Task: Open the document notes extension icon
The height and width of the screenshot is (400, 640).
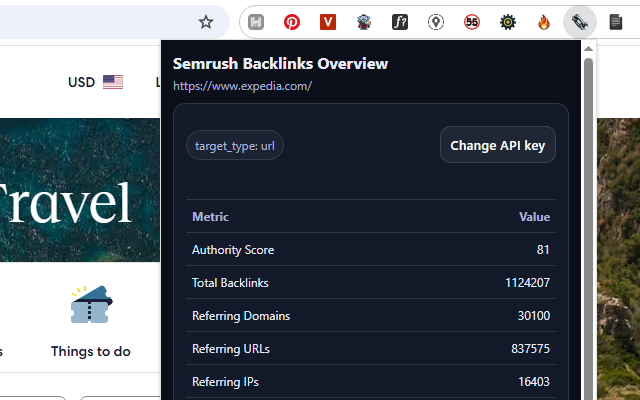Action: coord(616,22)
